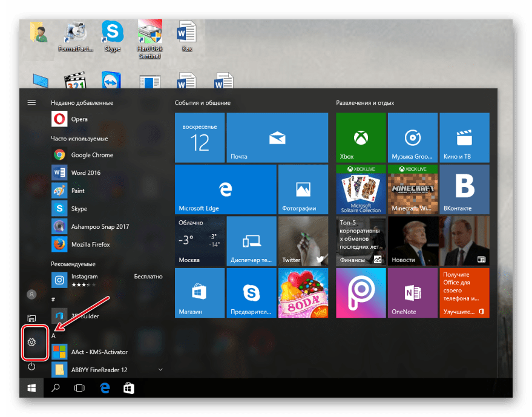The width and height of the screenshot is (532, 417).
Task: Open File Explorer from the left rail
Action: pos(31,318)
